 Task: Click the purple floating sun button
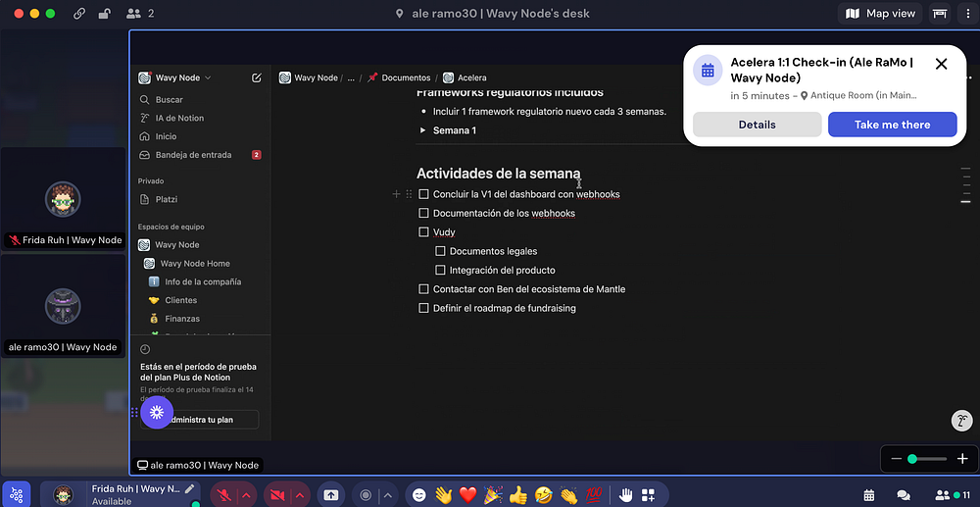(157, 412)
